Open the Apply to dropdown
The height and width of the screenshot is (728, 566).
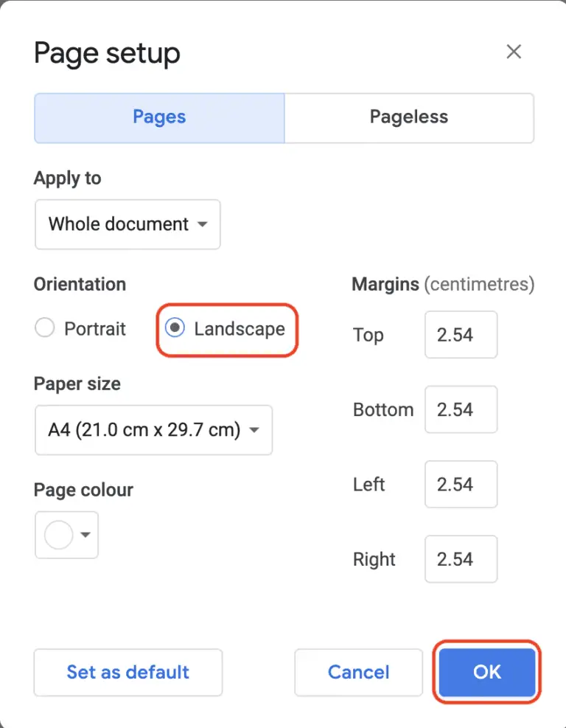(127, 225)
